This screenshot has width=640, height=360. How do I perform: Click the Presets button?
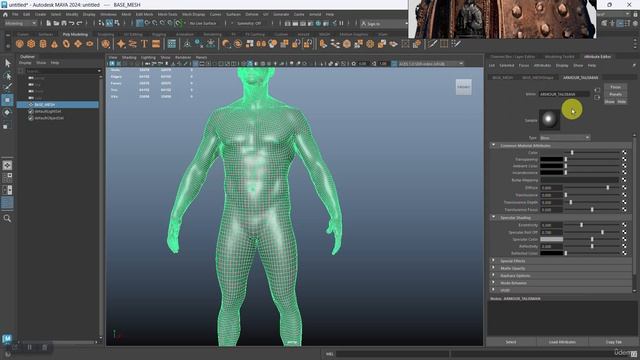point(616,94)
